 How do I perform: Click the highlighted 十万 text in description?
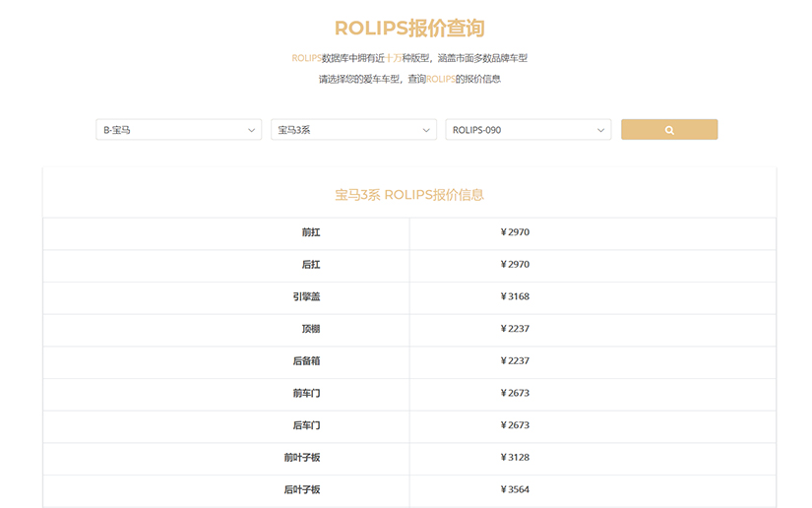point(394,58)
